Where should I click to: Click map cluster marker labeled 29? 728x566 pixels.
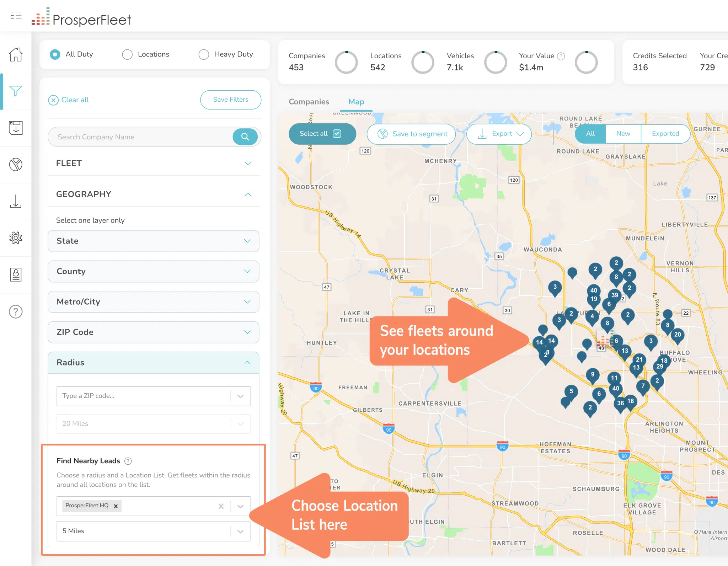(660, 368)
